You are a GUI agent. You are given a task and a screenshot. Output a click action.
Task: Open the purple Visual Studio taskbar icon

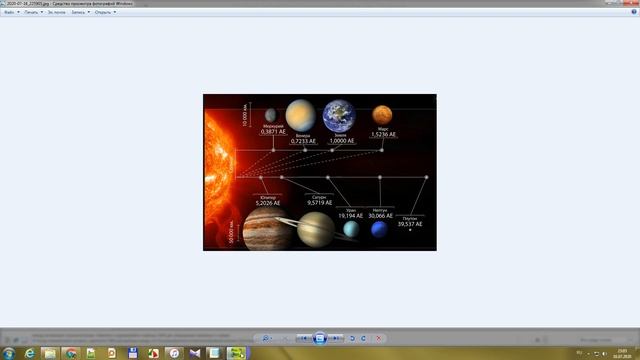coord(195,353)
